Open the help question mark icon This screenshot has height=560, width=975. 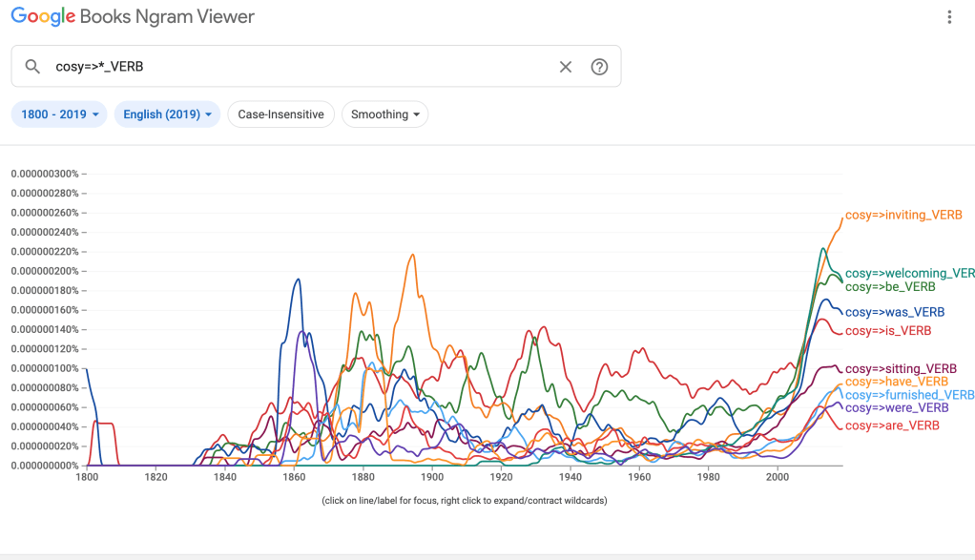point(599,67)
